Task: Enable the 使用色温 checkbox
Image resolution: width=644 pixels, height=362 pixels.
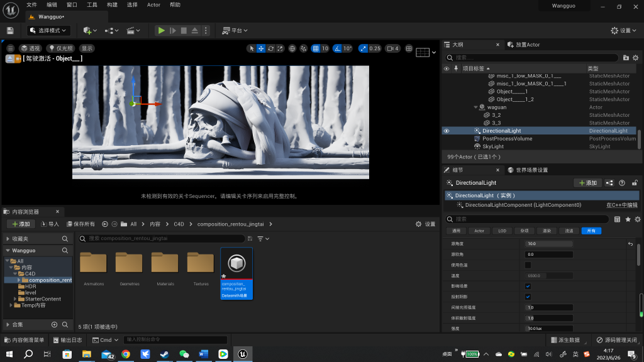Action: coord(528,265)
